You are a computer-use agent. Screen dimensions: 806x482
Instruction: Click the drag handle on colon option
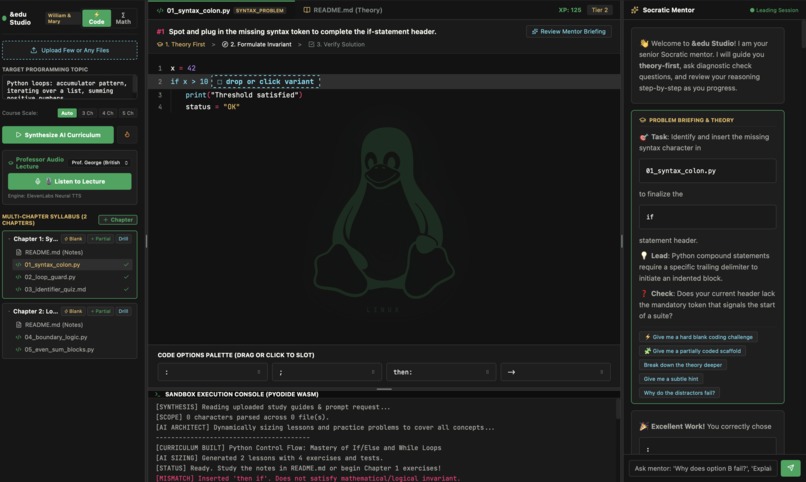click(x=259, y=372)
